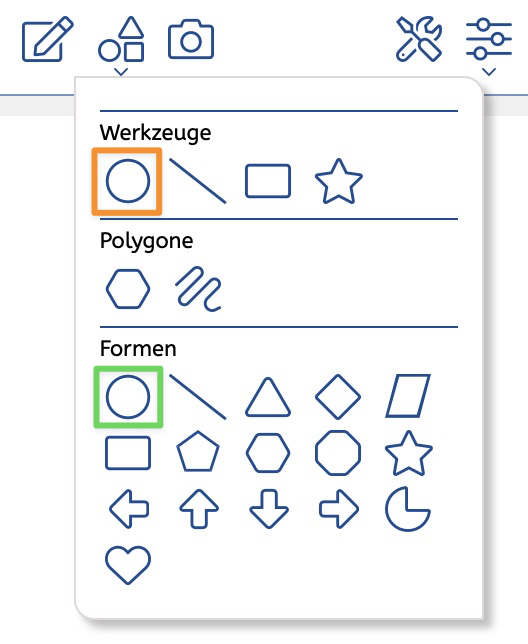The image size is (528, 644).
Task: Insert the triangle shape under Formen
Action: pos(268,397)
